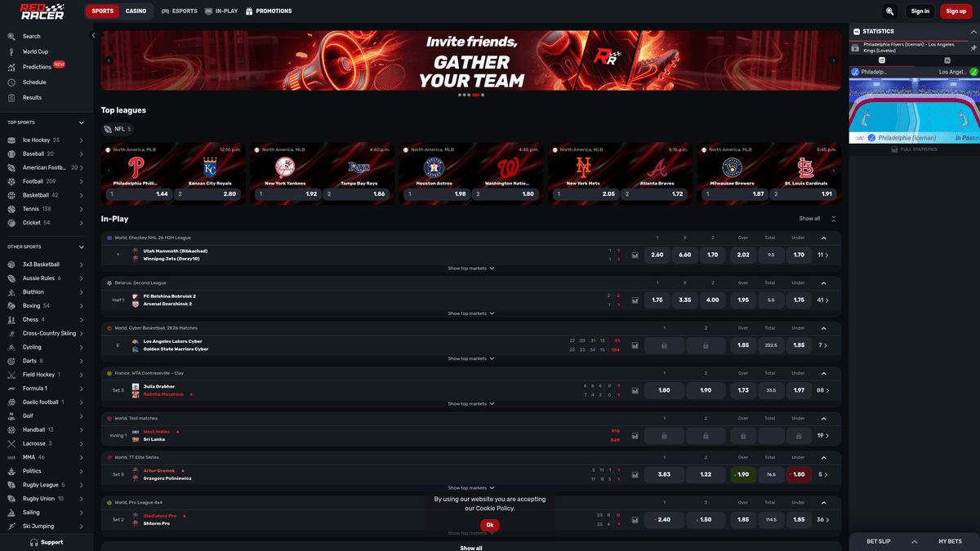The image size is (980, 551).
Task: Open the ESPORTS menu
Action: (x=180, y=11)
